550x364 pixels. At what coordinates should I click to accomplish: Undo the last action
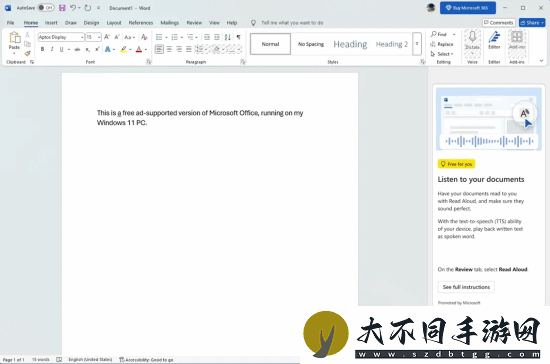[x=73, y=8]
